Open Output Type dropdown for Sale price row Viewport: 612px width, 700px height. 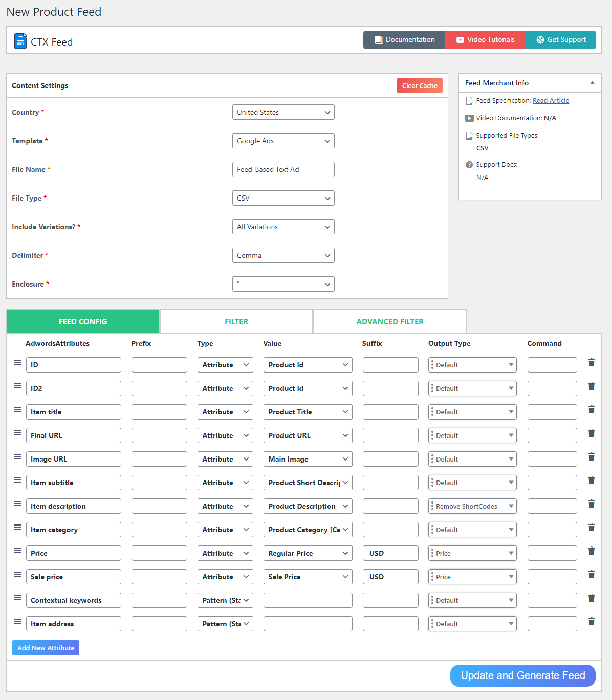(472, 577)
